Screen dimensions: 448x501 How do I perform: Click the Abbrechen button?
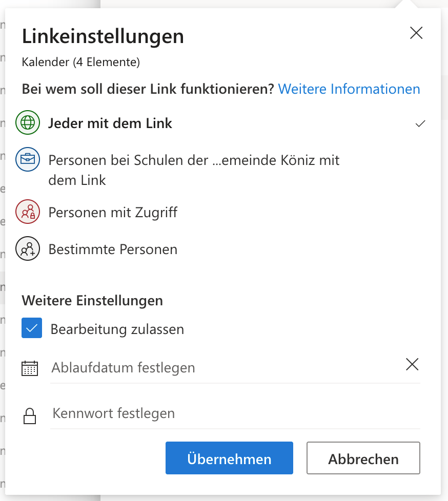(x=363, y=458)
